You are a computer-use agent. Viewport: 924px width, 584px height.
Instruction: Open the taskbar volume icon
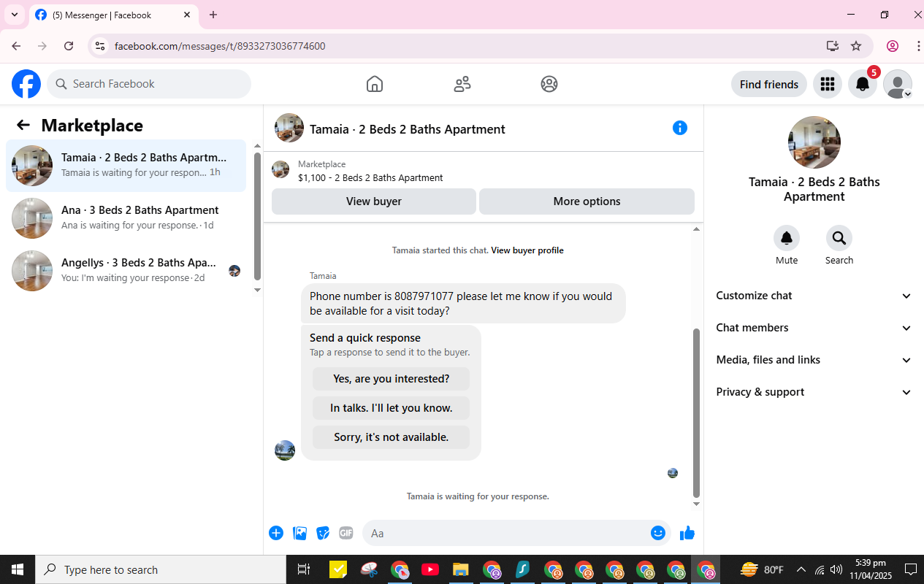tap(836, 569)
